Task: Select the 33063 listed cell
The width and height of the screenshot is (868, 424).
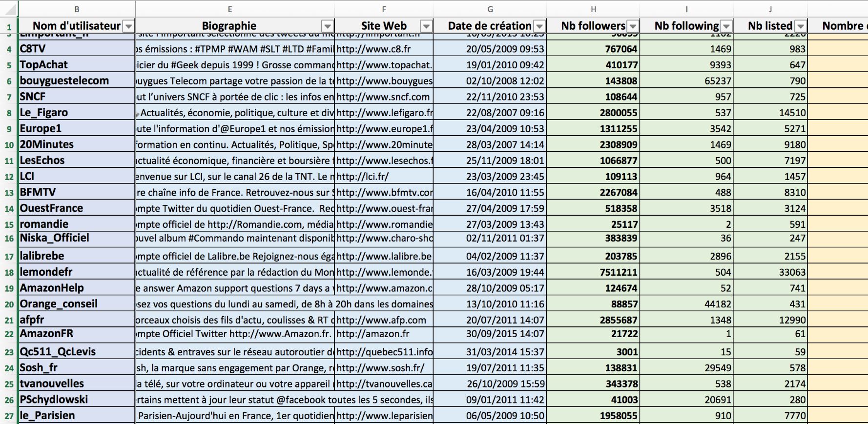Action: tap(770, 272)
